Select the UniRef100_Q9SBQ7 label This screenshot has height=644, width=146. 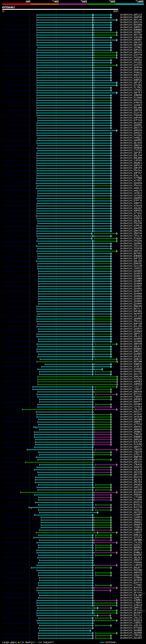pos(131,32)
